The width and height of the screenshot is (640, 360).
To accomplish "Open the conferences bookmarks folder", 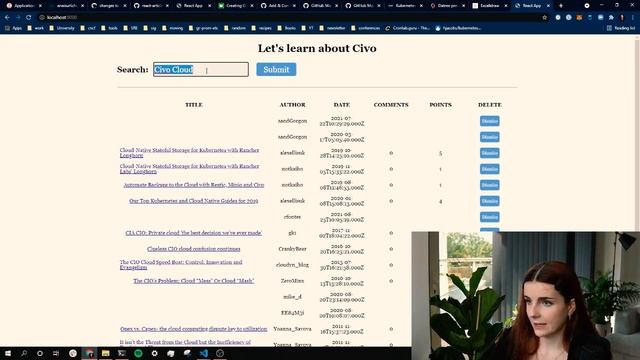I will point(365,28).
